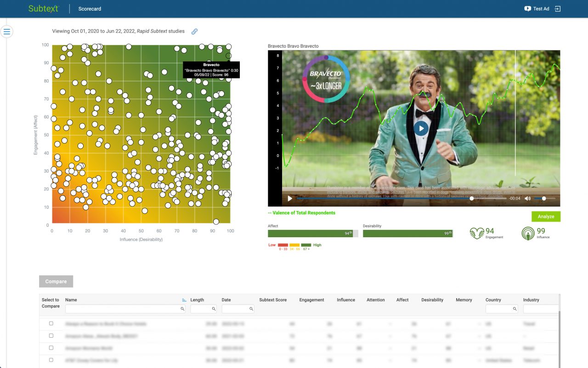
Task: Play the Bravecto Bravo Bravecto video
Action: (421, 128)
